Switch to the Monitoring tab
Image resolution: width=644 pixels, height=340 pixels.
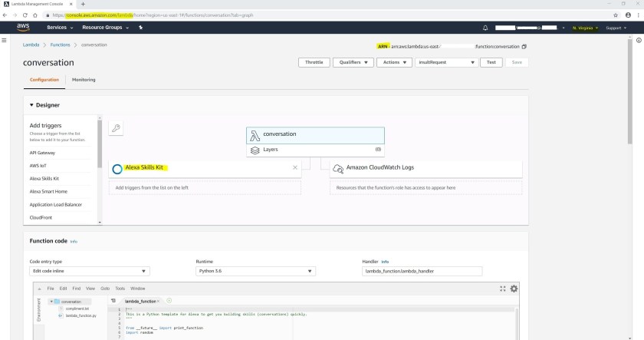(x=84, y=80)
